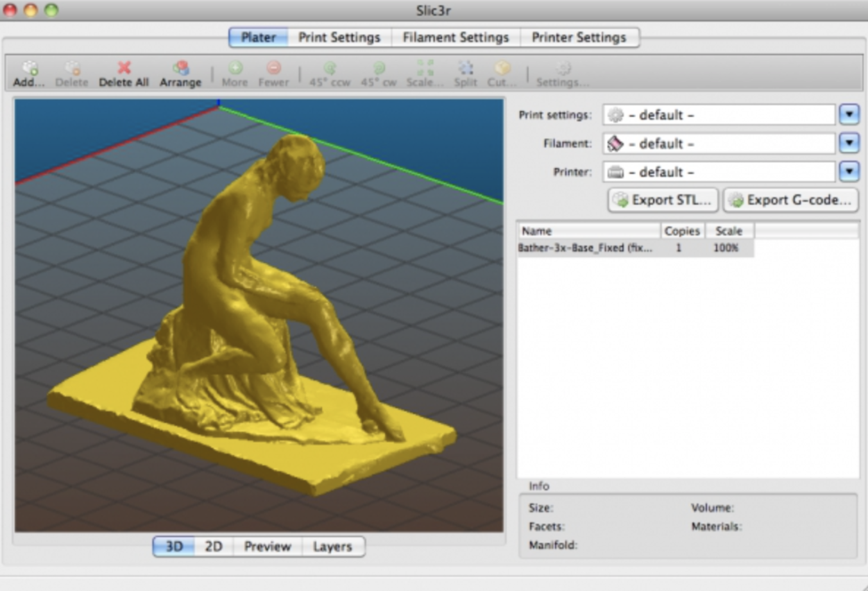Rotate 45° cw using toolbar icon
This screenshot has width=868, height=591.
point(379,68)
